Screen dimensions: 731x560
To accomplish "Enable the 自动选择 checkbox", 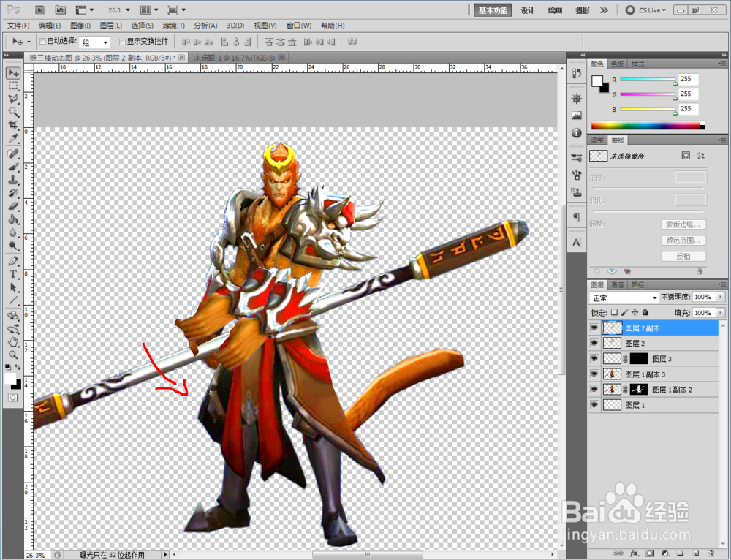I will 42,42.
